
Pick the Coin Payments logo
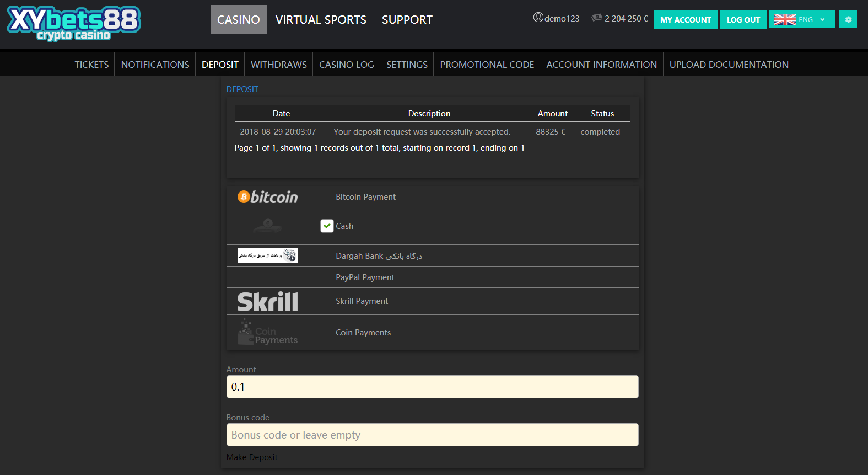tap(267, 333)
